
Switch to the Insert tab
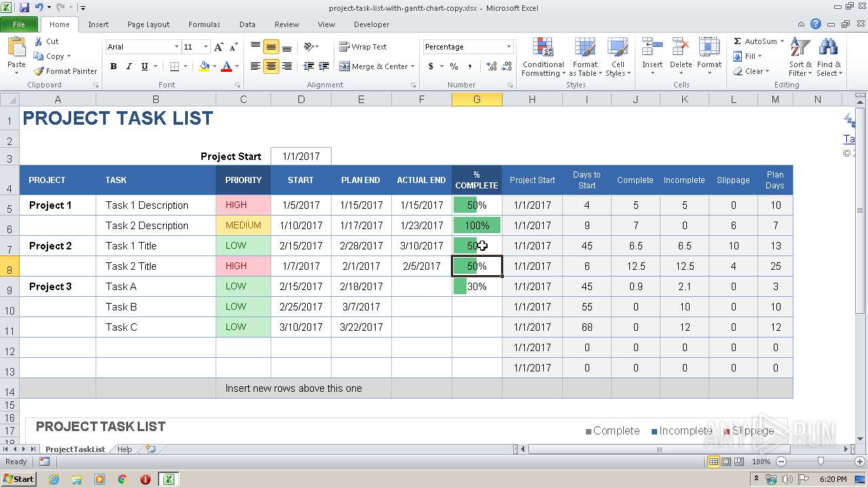coord(98,24)
